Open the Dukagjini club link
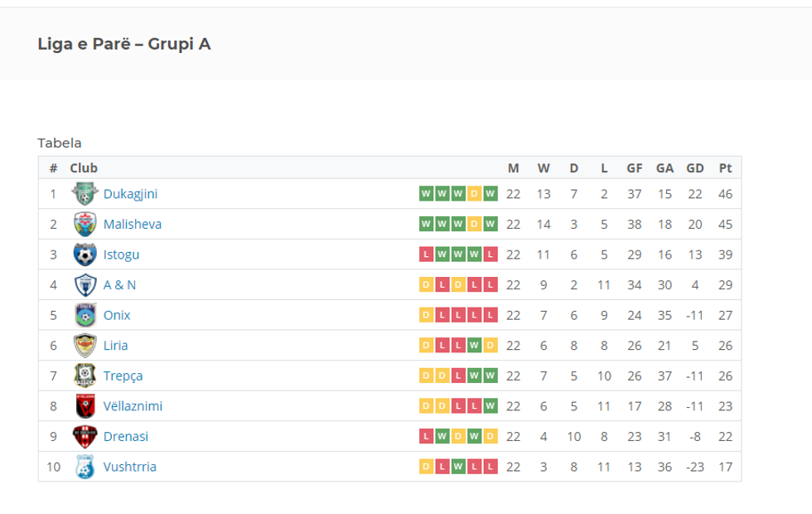The width and height of the screenshot is (812, 514). click(x=130, y=194)
